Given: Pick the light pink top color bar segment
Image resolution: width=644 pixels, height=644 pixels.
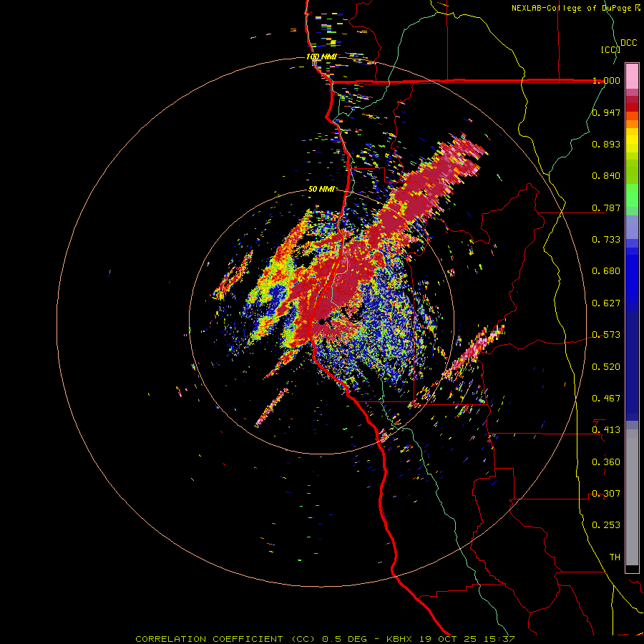Looking at the screenshot, I should pos(632,77).
